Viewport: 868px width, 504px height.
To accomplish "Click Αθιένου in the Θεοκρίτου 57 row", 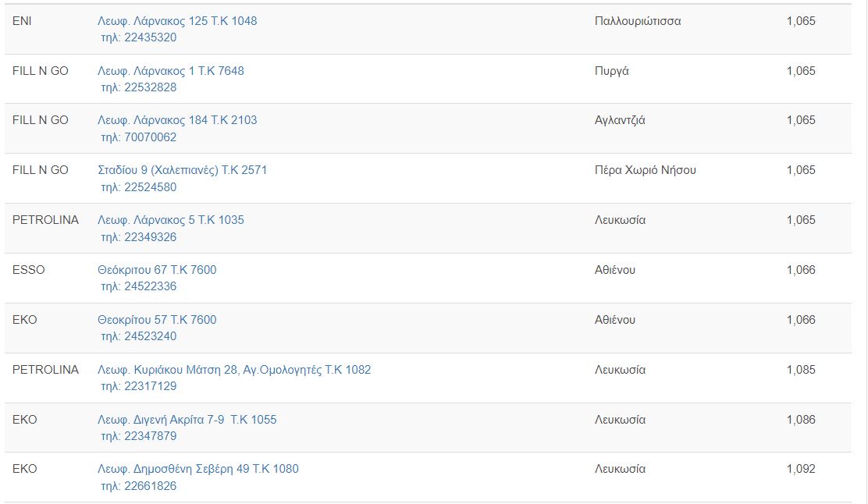I will click(615, 319).
